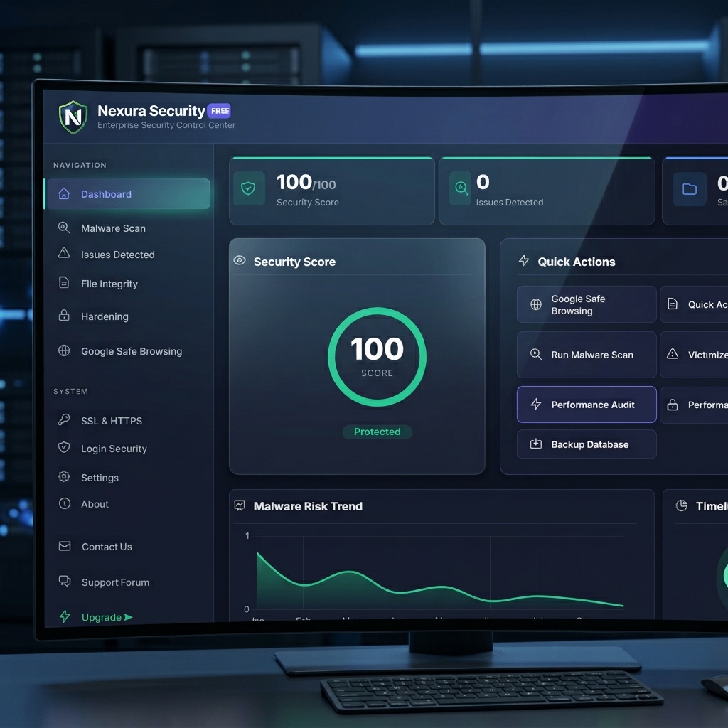Click the Run Malware Scan button
Screen dimensions: 728x728
[x=587, y=355]
